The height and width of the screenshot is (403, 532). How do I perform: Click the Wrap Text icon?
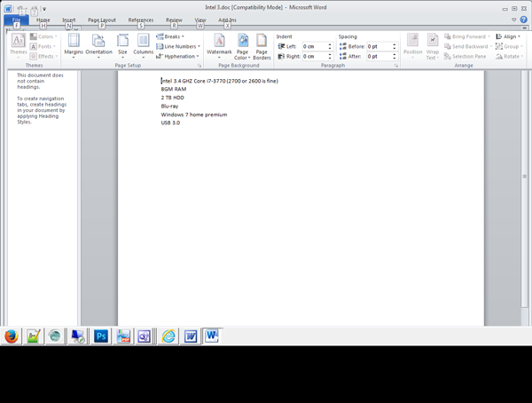coord(433,46)
